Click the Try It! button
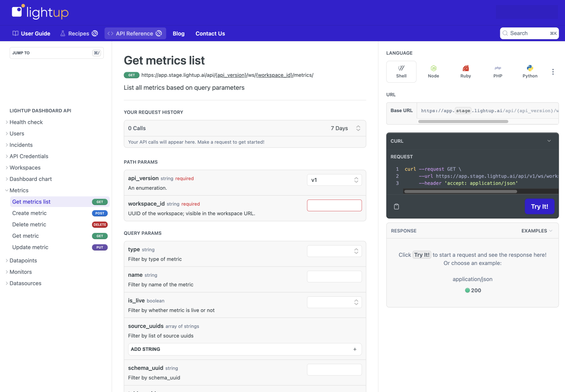Screen dimensions: 565x392 (x=539, y=207)
